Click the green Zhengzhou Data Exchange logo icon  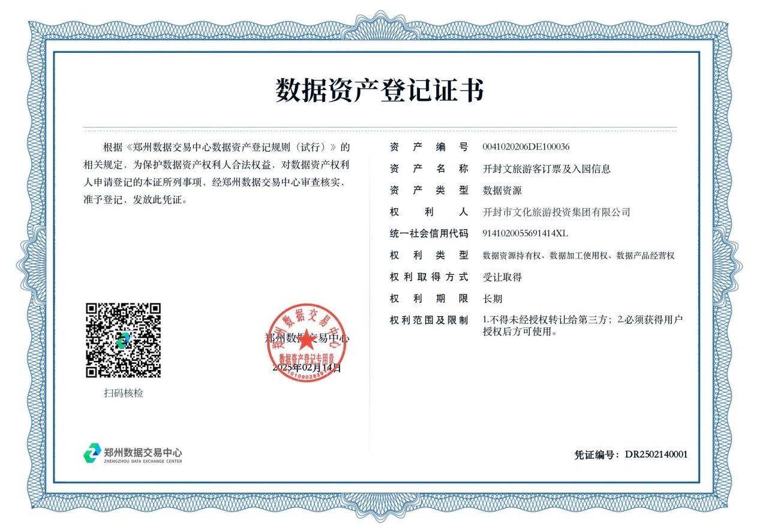click(x=92, y=453)
